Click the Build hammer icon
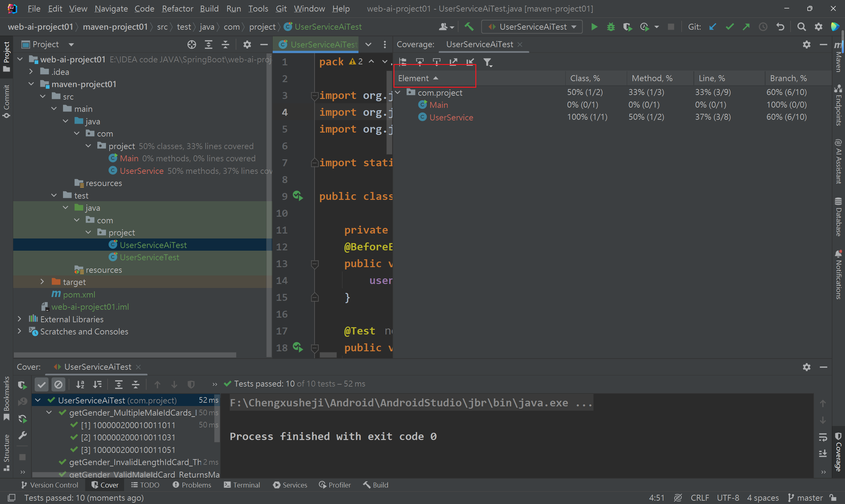845x504 pixels. pyautogui.click(x=469, y=27)
